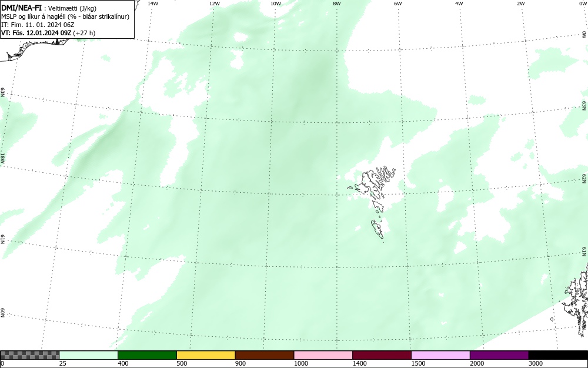588x368 pixels.
Task: Click the dark green 400–500 legend swatch
Action: point(147,355)
